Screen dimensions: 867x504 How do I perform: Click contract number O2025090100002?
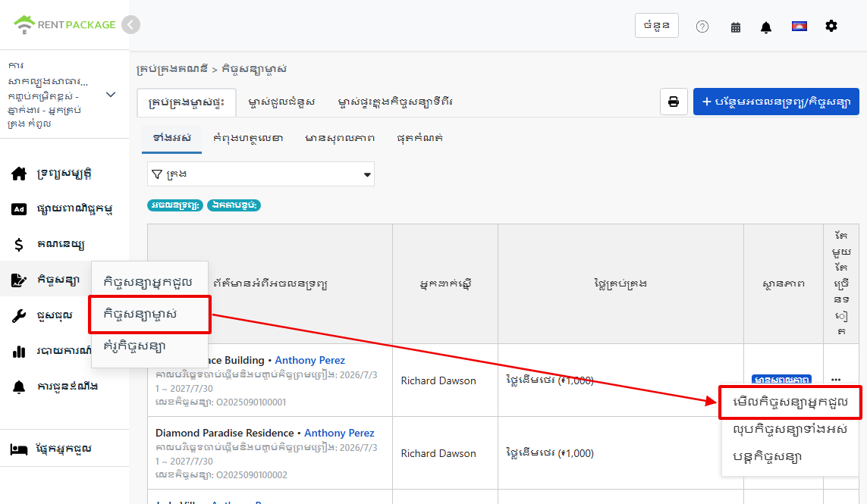click(252, 475)
